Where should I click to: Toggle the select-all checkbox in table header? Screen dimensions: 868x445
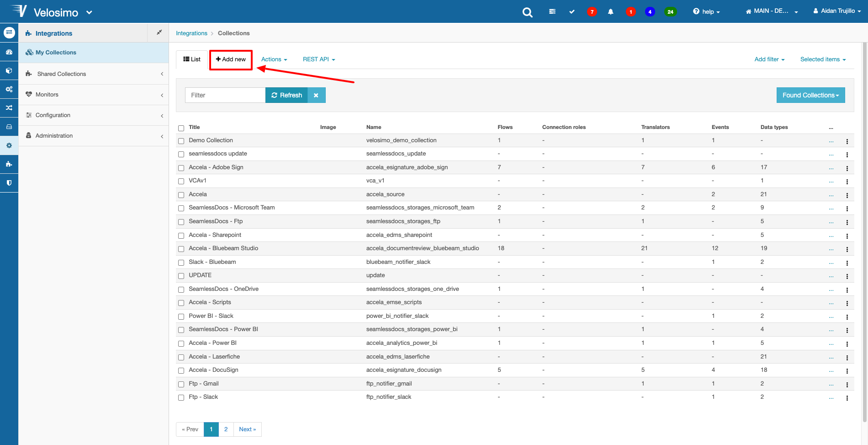tap(181, 128)
